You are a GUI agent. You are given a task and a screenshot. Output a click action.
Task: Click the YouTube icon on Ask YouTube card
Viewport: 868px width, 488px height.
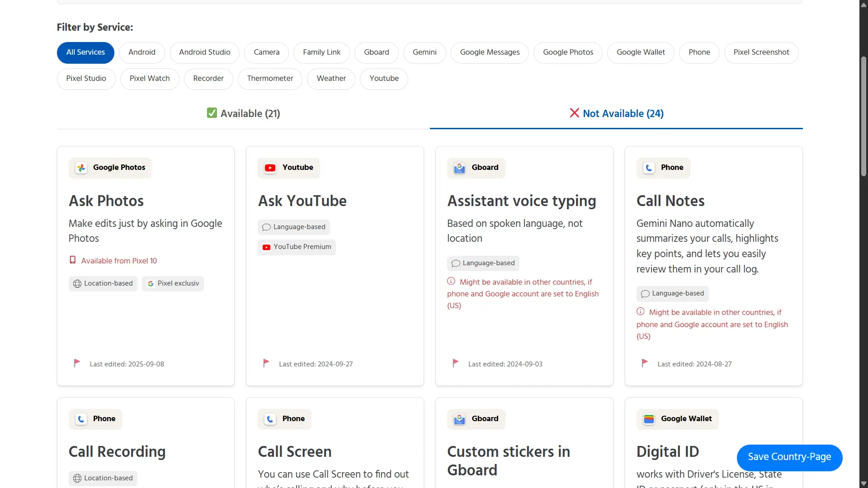[x=270, y=168]
